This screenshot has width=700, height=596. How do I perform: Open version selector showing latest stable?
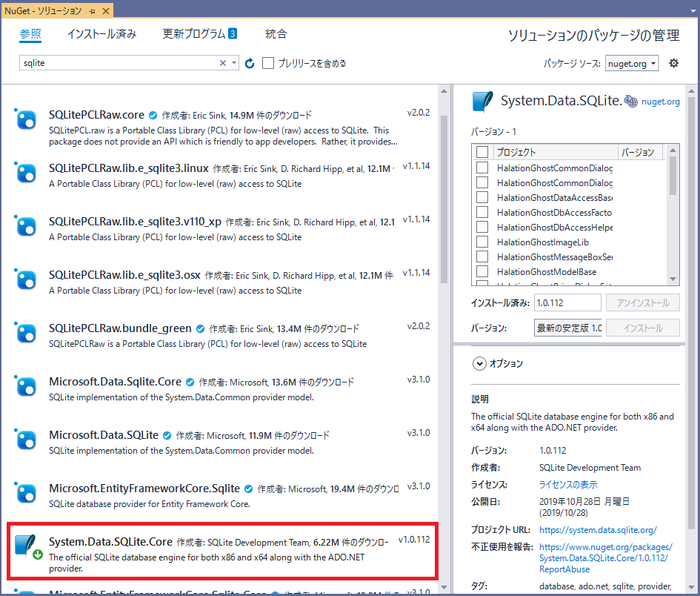[x=568, y=328]
